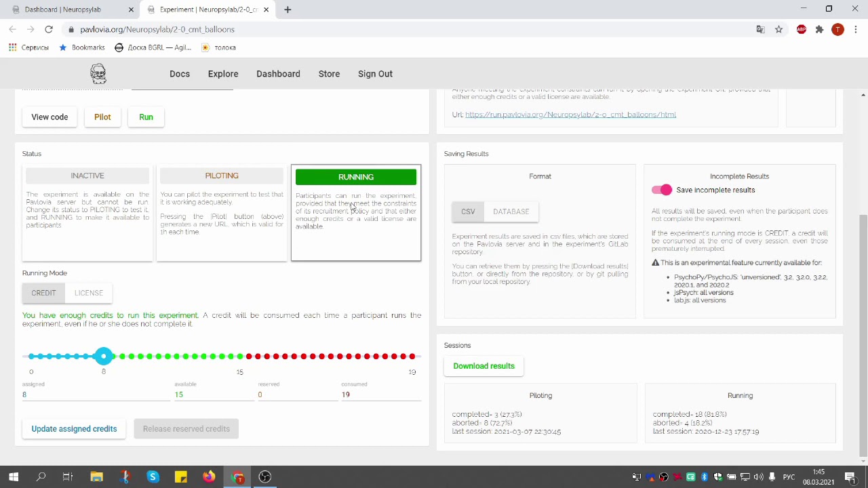Open File Explorer from the taskbar
Viewport: 868px width, 488px height.
pyautogui.click(x=96, y=476)
